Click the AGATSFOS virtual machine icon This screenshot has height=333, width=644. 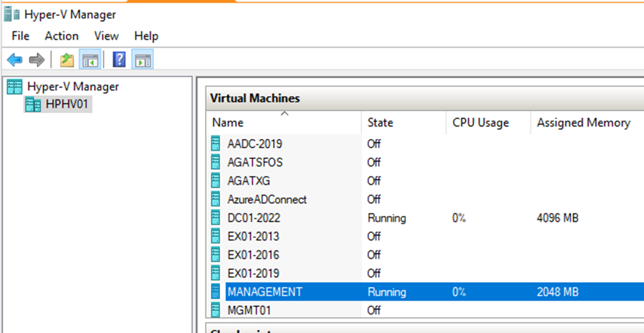216,162
